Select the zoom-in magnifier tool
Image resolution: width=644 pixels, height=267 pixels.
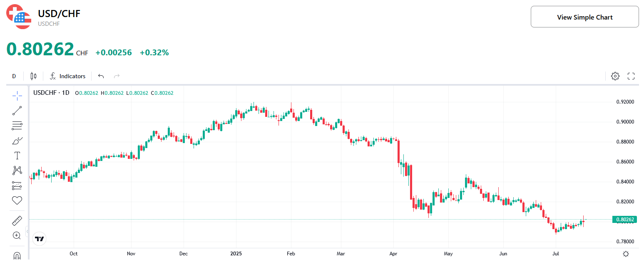pyautogui.click(x=17, y=235)
